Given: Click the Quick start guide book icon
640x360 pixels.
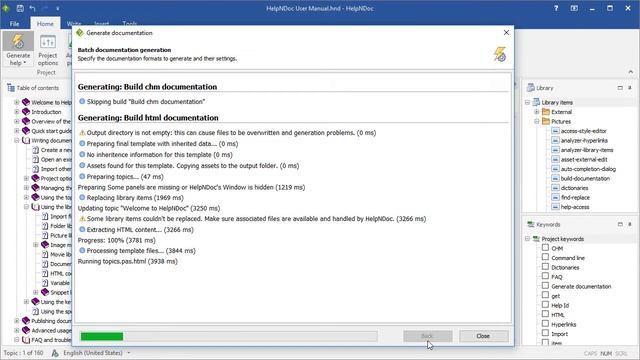Looking at the screenshot, I should coord(26,131).
